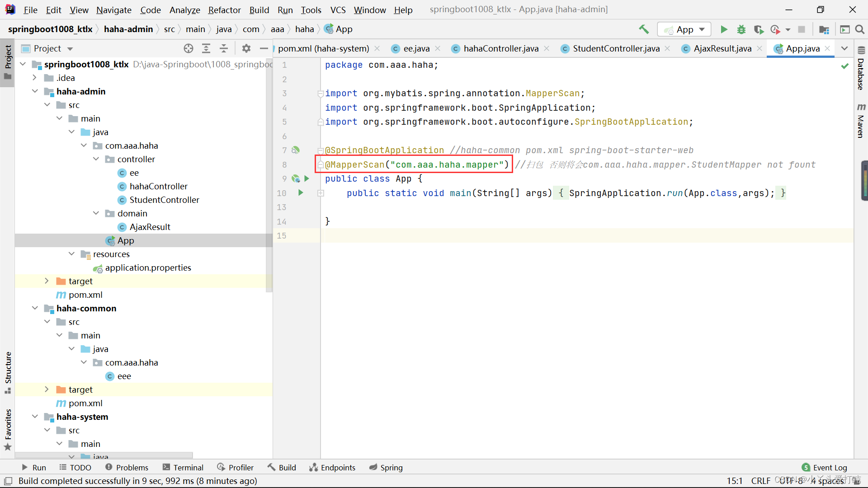The width and height of the screenshot is (868, 488).
Task: Select StudentController in project tree
Action: click(164, 200)
